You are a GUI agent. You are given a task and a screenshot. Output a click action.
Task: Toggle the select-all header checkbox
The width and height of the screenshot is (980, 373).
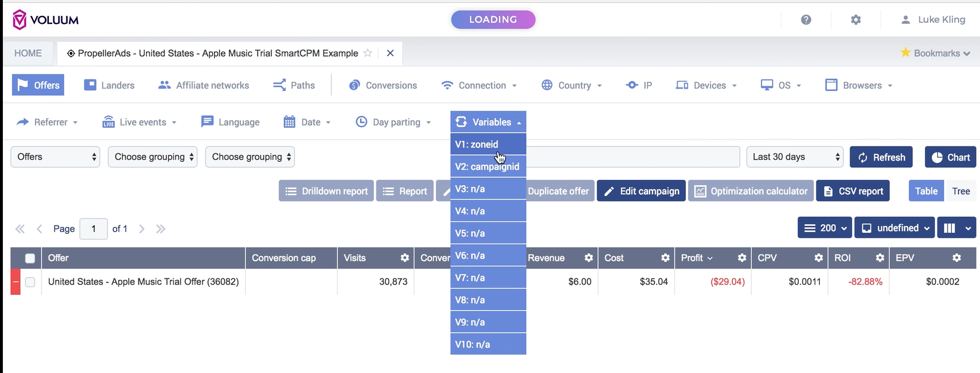tap(30, 258)
